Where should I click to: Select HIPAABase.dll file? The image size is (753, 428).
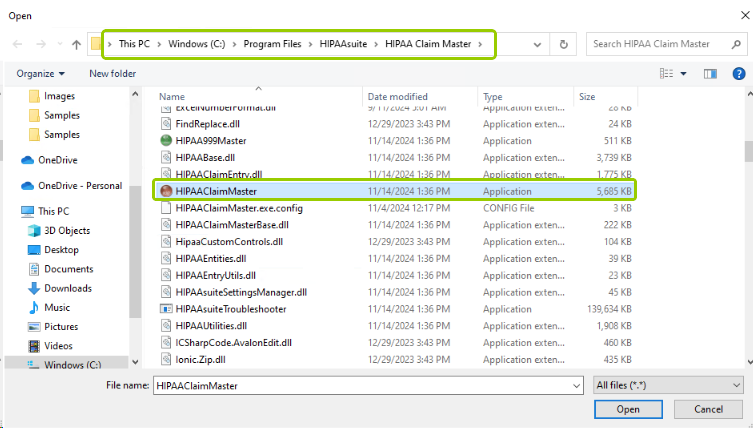coord(205,158)
